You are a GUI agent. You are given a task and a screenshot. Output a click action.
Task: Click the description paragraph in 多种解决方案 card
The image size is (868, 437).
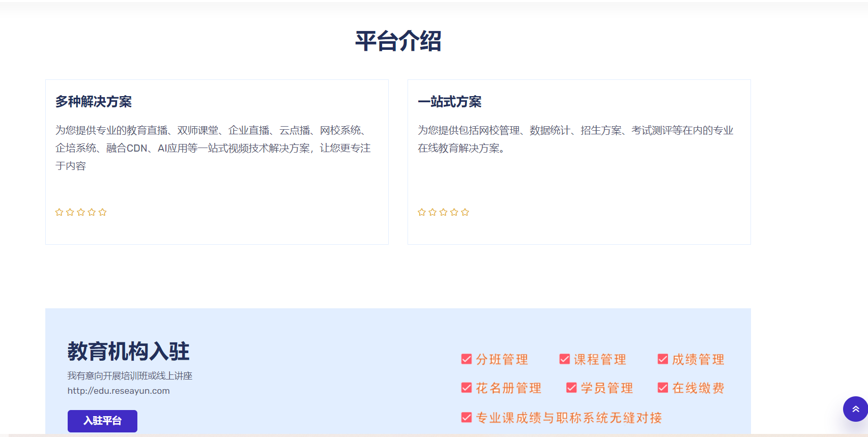pos(213,148)
